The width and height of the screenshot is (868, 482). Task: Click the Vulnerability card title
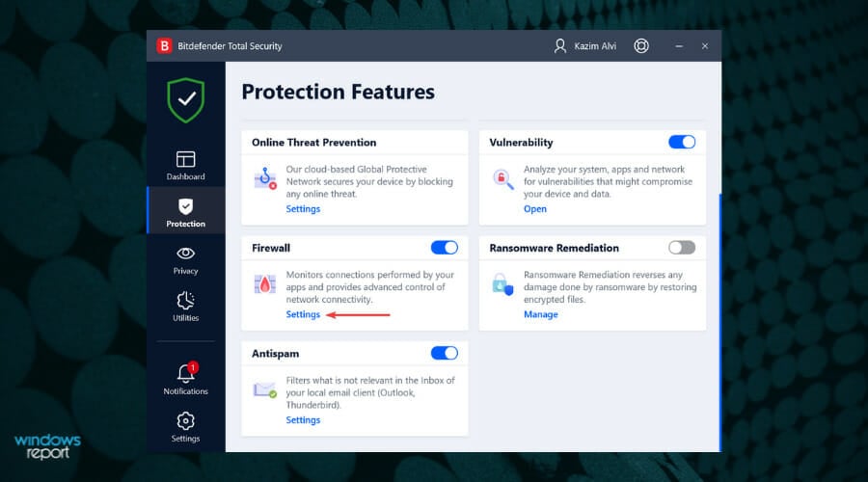(x=521, y=143)
